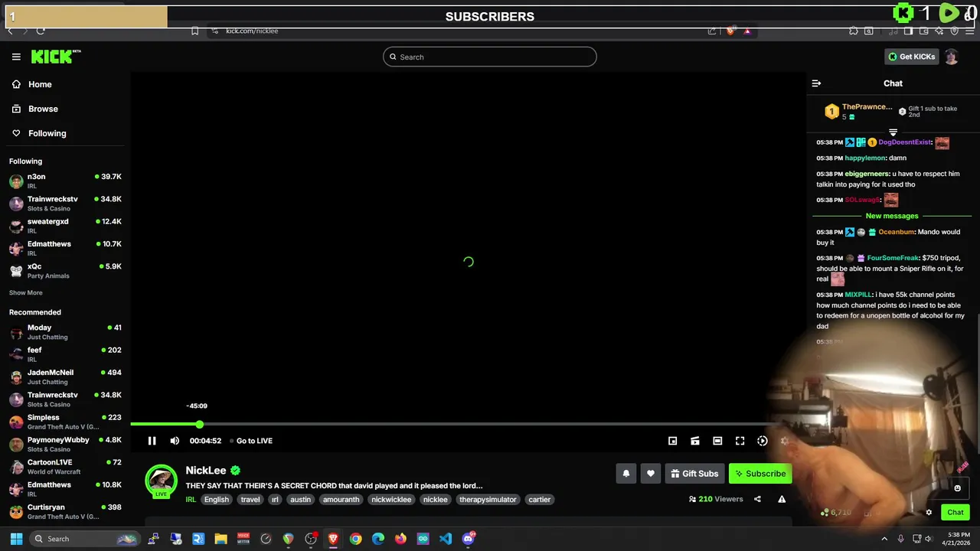Screen dimensions: 980x551
Task: Open Brave Rewards triangle icon
Action: pos(747,31)
